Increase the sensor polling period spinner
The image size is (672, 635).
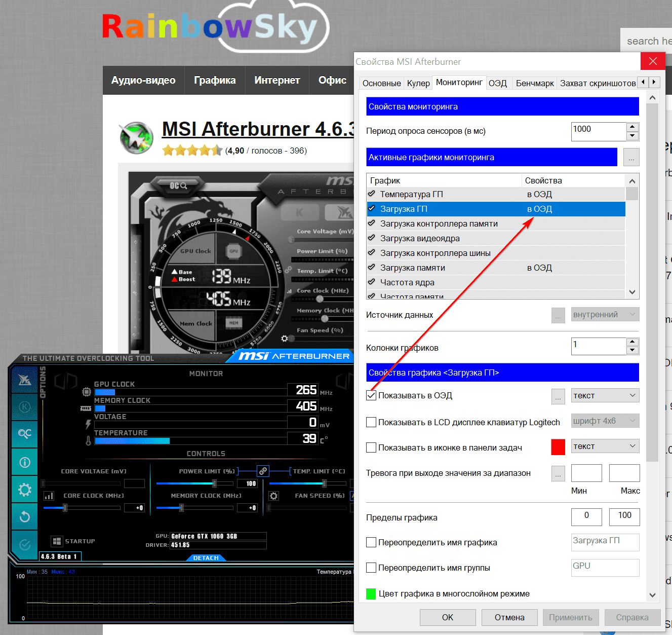tap(631, 127)
